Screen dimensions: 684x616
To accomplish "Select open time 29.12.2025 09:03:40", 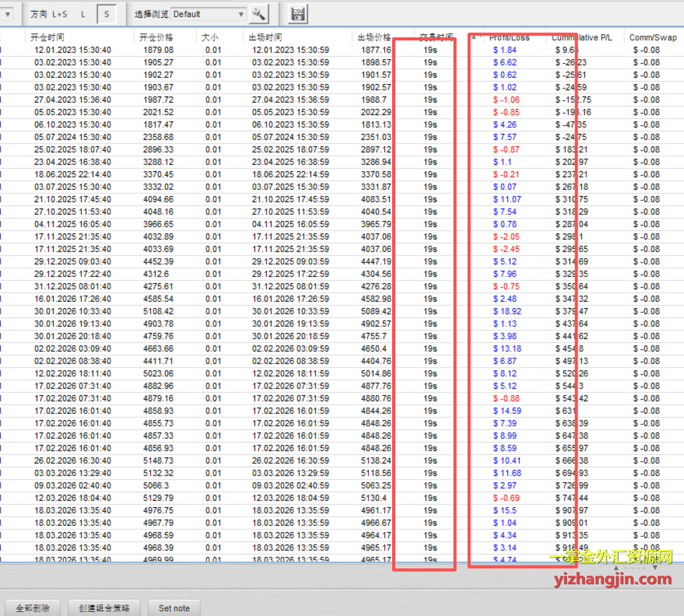I will (72, 261).
